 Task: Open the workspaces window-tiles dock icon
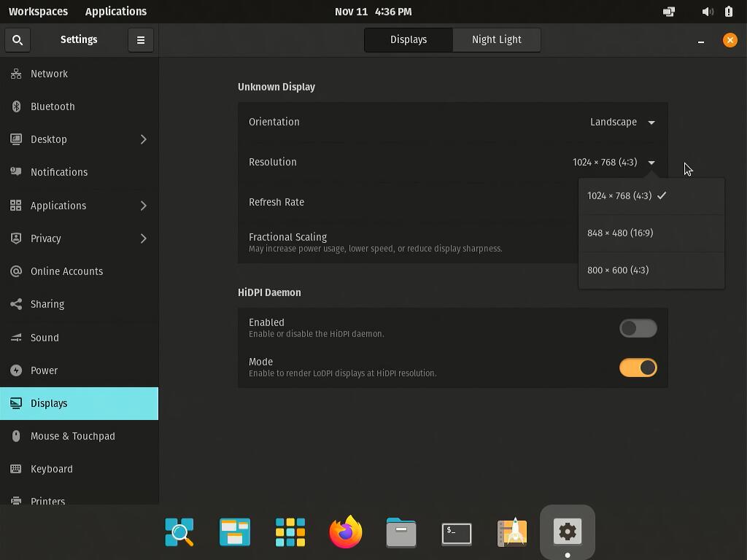235,532
